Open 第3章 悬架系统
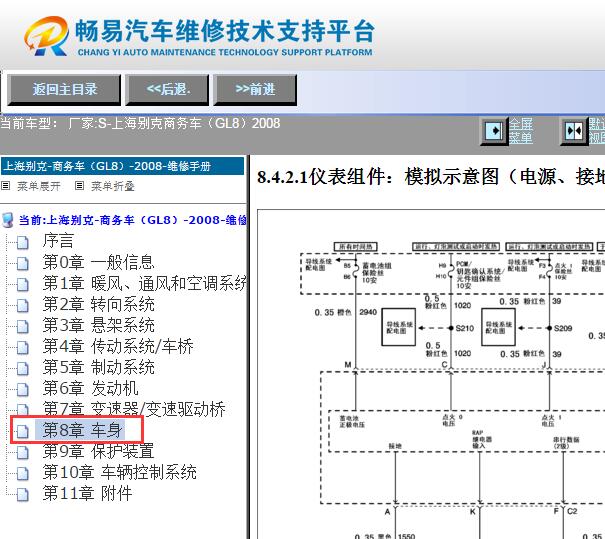This screenshot has width=605, height=539. [98, 325]
